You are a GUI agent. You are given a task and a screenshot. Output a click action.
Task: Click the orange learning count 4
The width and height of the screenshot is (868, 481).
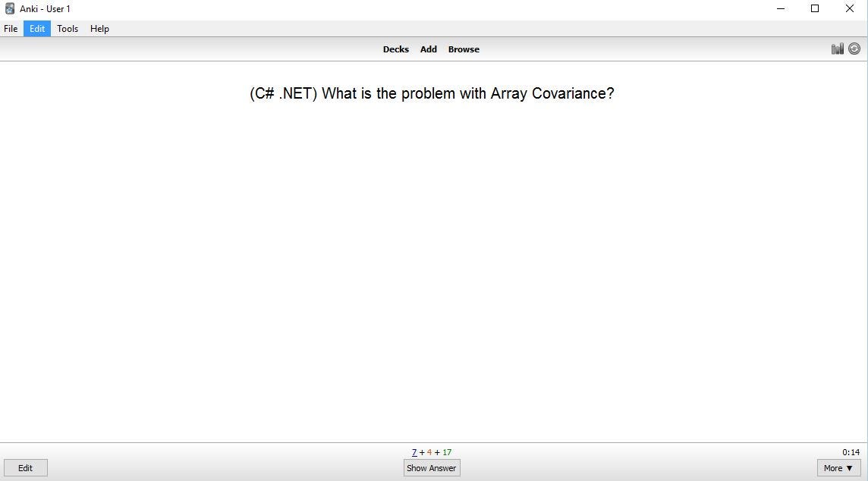pos(428,451)
